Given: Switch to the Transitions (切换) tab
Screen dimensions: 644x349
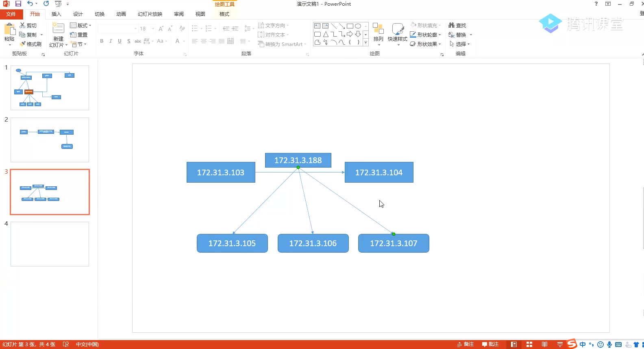Looking at the screenshot, I should tap(100, 14).
